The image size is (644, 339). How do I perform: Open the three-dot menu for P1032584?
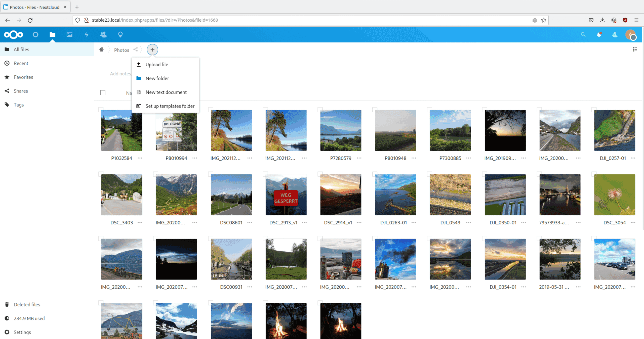[x=140, y=158]
